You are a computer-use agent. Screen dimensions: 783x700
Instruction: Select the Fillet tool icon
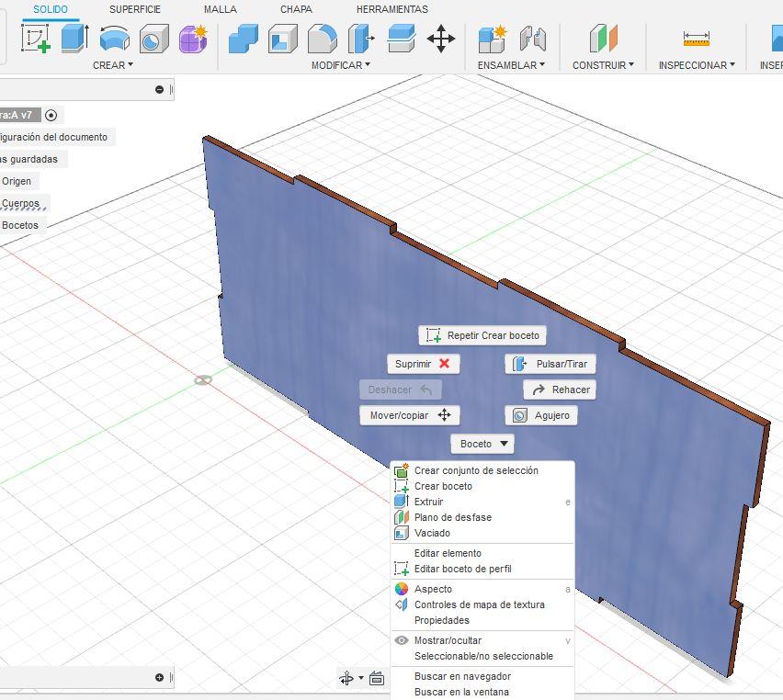322,39
